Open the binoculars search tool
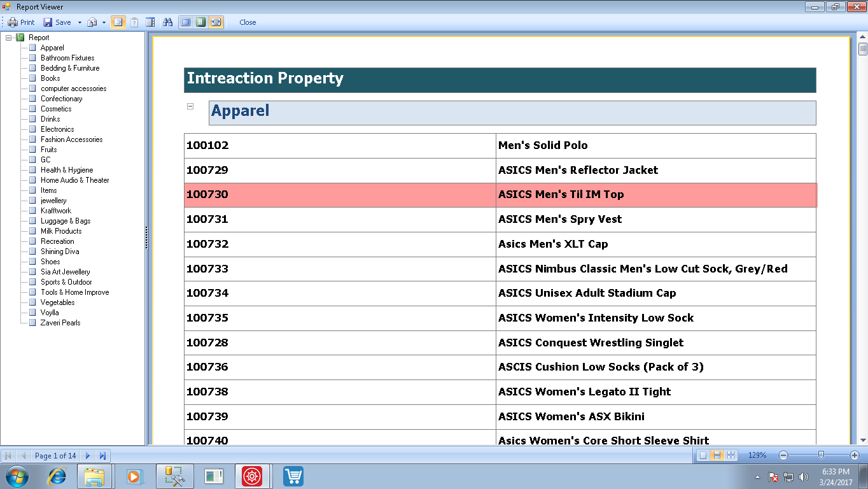The height and width of the screenshot is (489, 868). point(168,22)
